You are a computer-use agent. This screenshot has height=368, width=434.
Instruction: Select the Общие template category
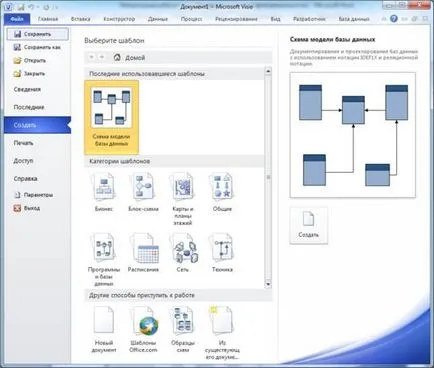click(x=222, y=193)
